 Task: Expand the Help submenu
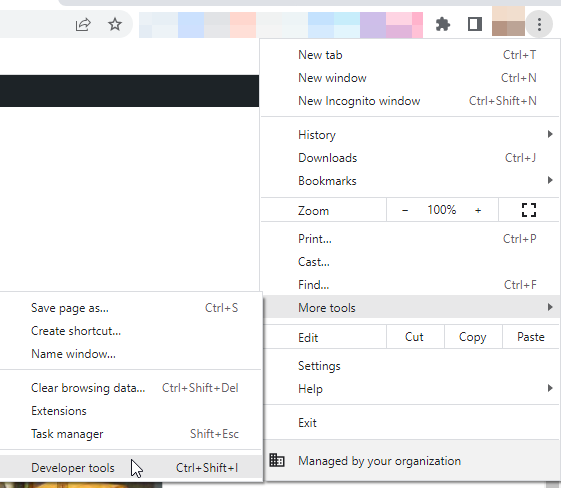(411, 389)
